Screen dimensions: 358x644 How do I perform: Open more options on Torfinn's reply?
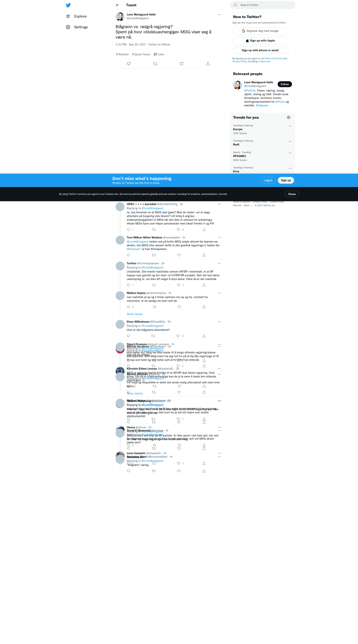point(219,263)
